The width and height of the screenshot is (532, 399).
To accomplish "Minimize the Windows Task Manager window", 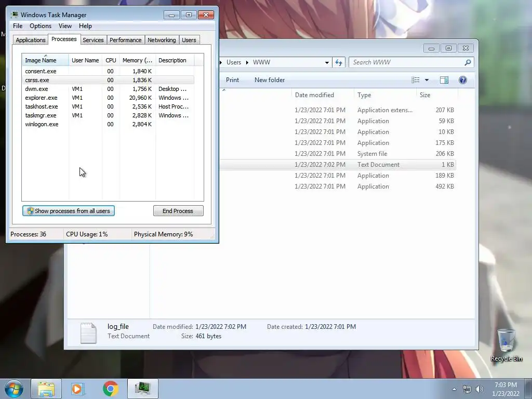I will tap(171, 15).
